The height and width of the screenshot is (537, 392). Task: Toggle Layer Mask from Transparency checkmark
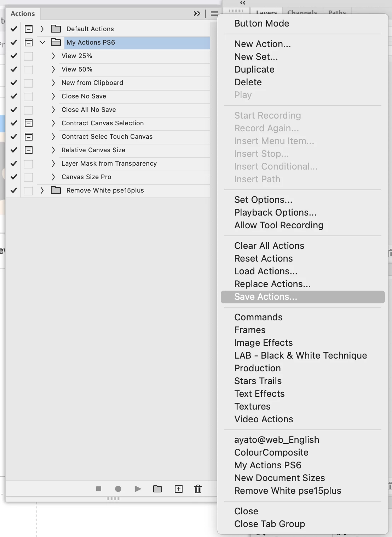click(14, 163)
